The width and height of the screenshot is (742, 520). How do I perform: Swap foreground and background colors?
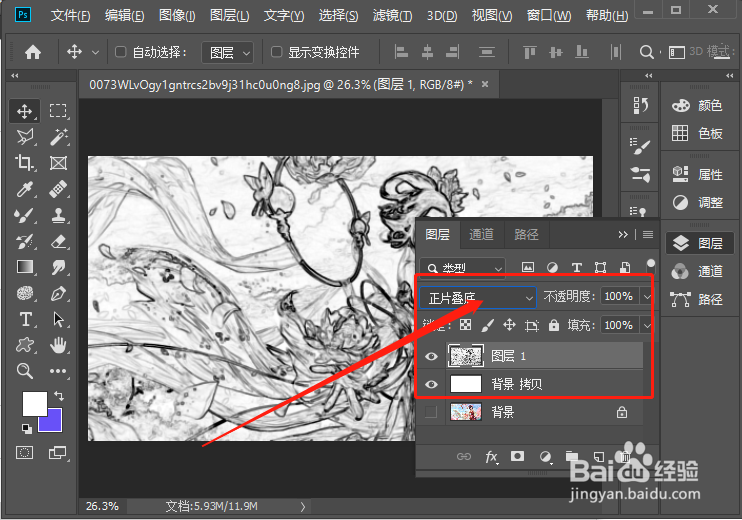point(59,395)
